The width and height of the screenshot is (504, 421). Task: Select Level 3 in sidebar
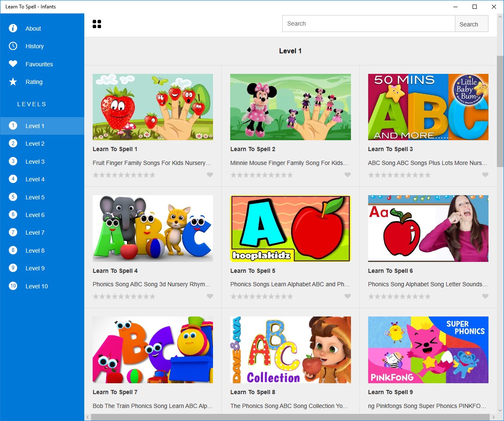pos(42,162)
